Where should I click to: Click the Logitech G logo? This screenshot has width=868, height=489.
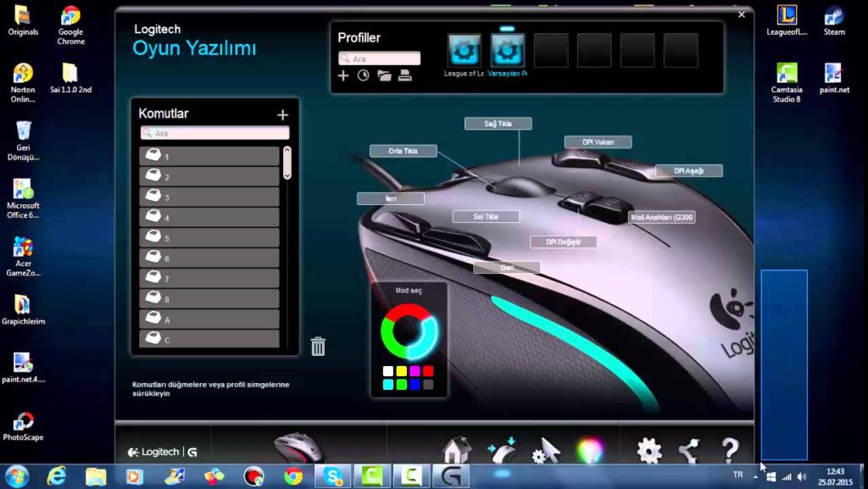162,452
